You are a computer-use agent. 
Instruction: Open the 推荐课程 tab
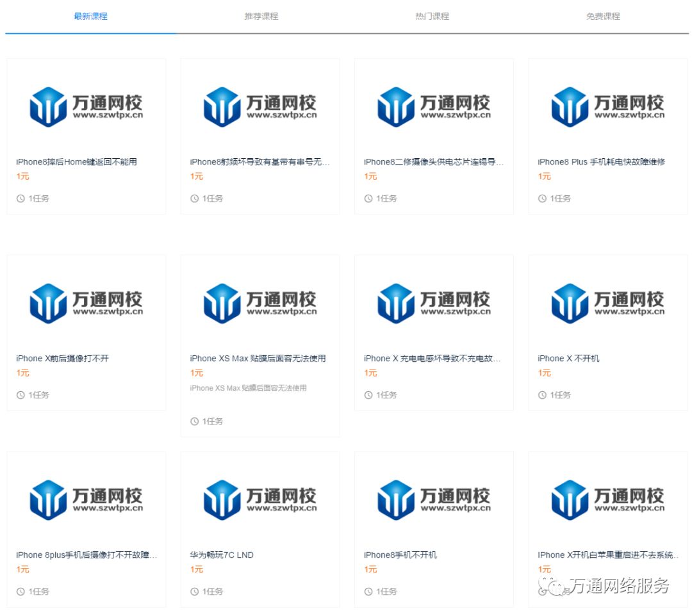point(261,16)
